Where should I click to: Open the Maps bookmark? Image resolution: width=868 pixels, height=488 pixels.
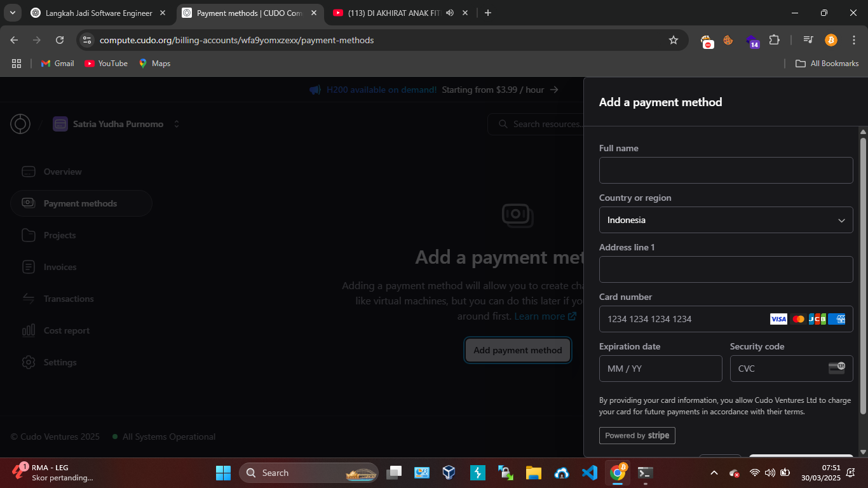click(x=154, y=64)
